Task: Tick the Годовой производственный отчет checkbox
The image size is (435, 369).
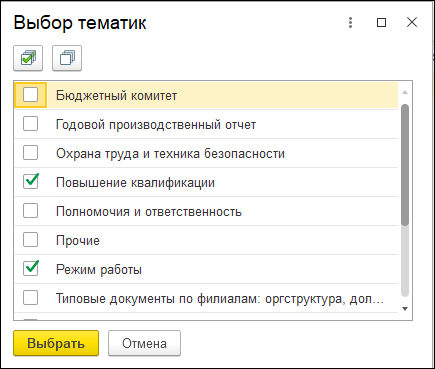Action: (x=30, y=124)
